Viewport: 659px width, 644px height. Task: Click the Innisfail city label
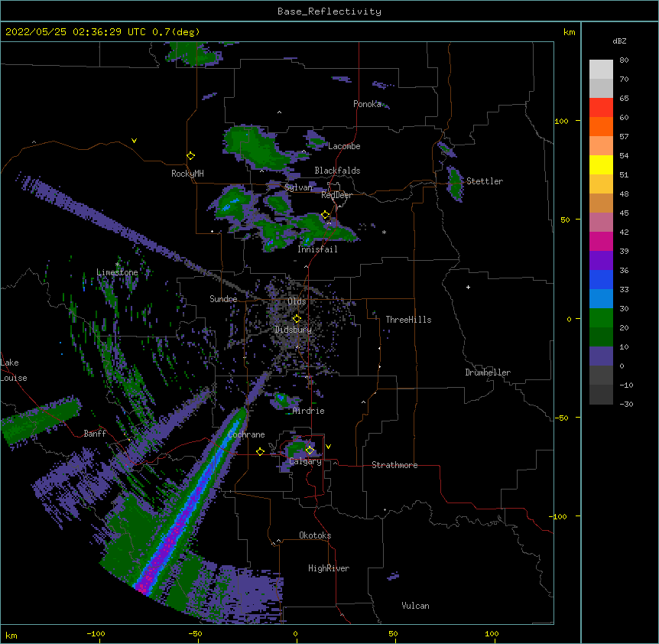click(x=317, y=249)
